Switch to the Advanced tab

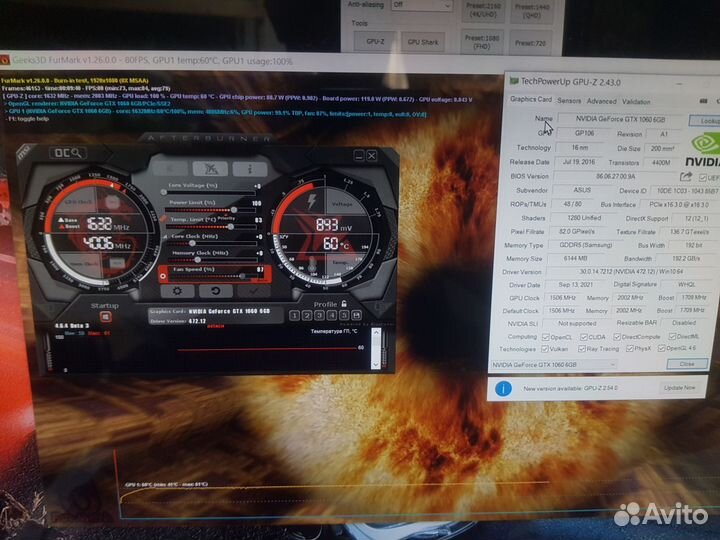pos(602,101)
